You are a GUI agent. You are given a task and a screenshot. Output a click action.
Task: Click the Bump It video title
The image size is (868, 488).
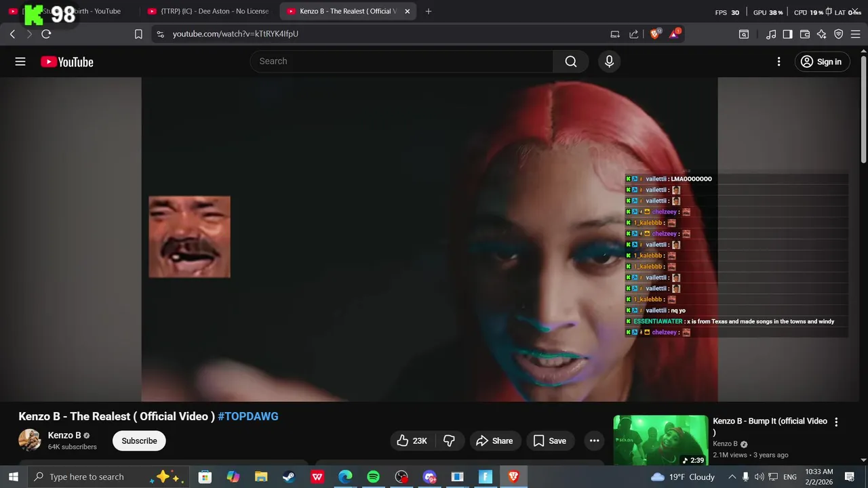[770, 426]
